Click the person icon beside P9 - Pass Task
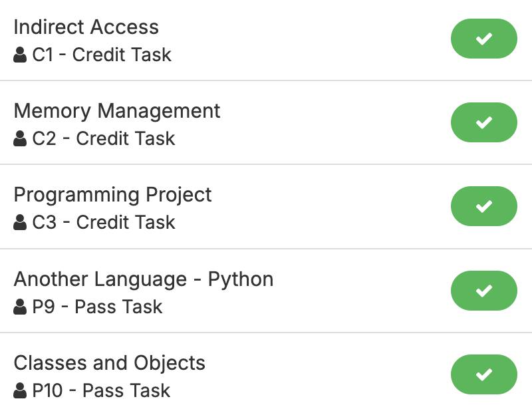The image size is (532, 415). pos(20,307)
